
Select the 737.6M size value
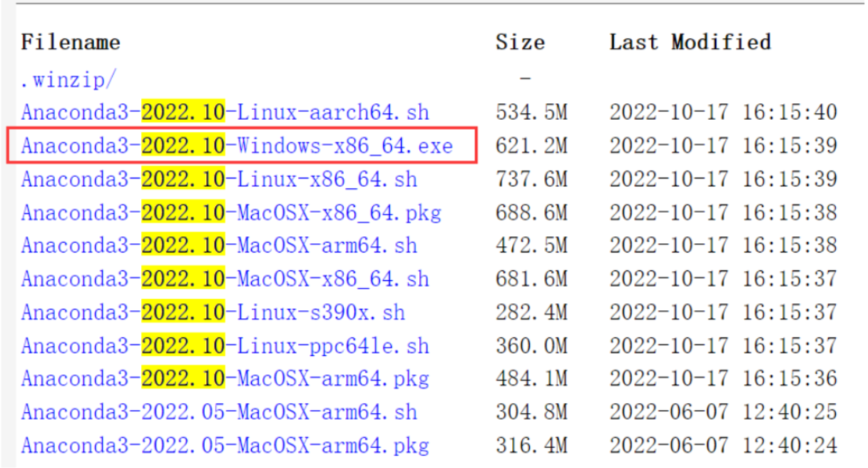pyautogui.click(x=531, y=179)
